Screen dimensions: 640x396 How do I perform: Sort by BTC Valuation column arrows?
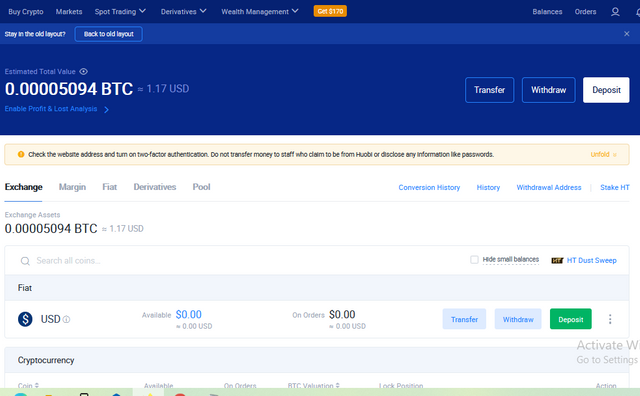click(338, 385)
